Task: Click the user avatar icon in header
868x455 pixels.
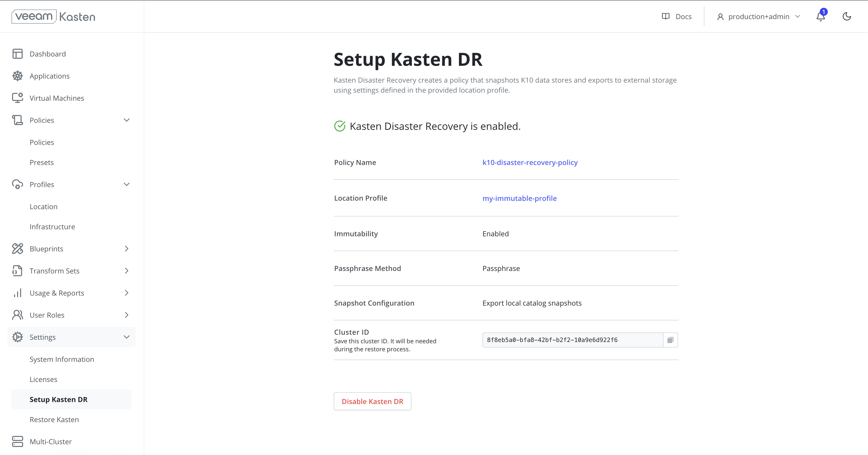Action: [x=720, y=17]
